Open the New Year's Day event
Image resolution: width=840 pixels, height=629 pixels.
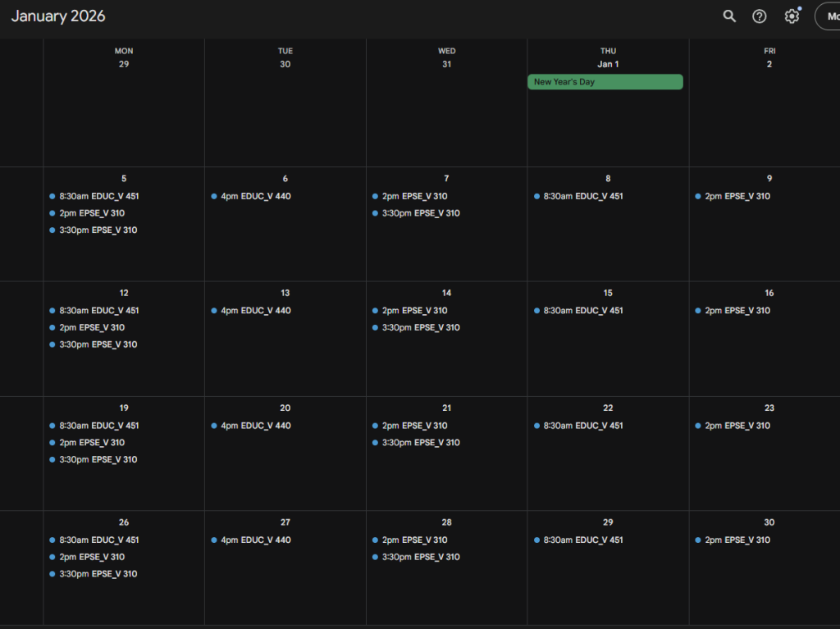605,82
